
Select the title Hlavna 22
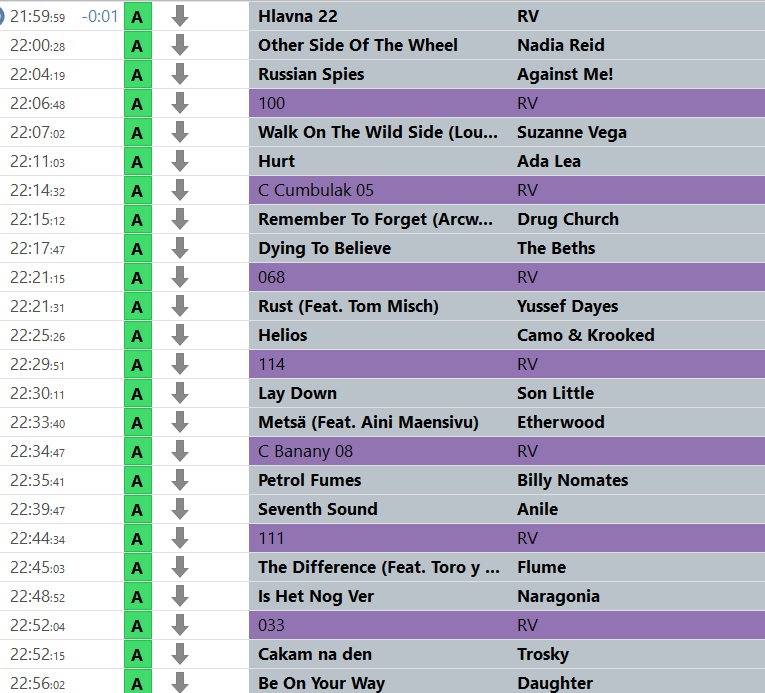click(x=298, y=16)
